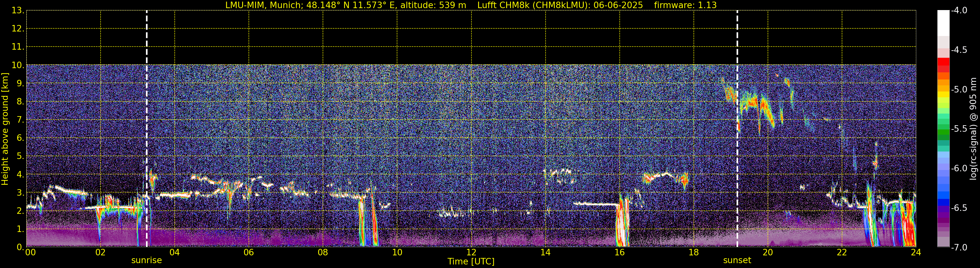980x268 pixels.
Task: Click the '0.' height tick label
Action: coord(20,247)
